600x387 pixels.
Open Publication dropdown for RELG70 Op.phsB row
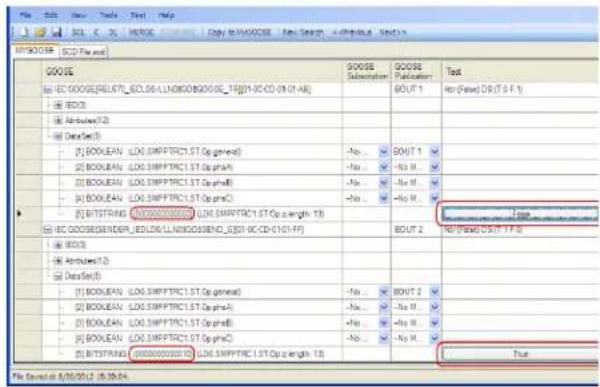434,183
